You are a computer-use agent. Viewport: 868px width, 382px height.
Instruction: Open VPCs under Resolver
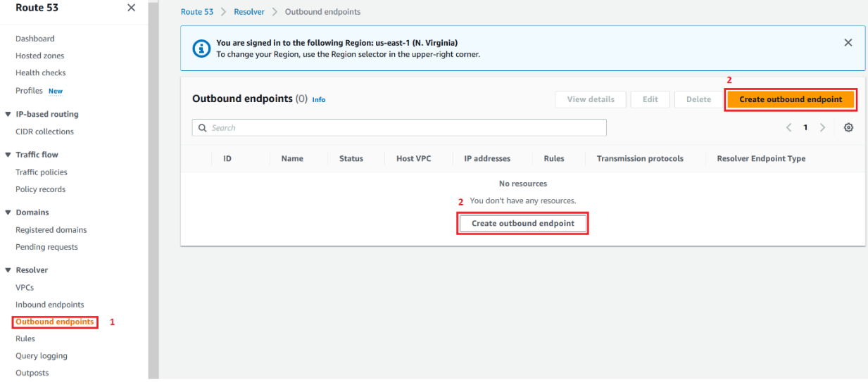[x=25, y=288]
